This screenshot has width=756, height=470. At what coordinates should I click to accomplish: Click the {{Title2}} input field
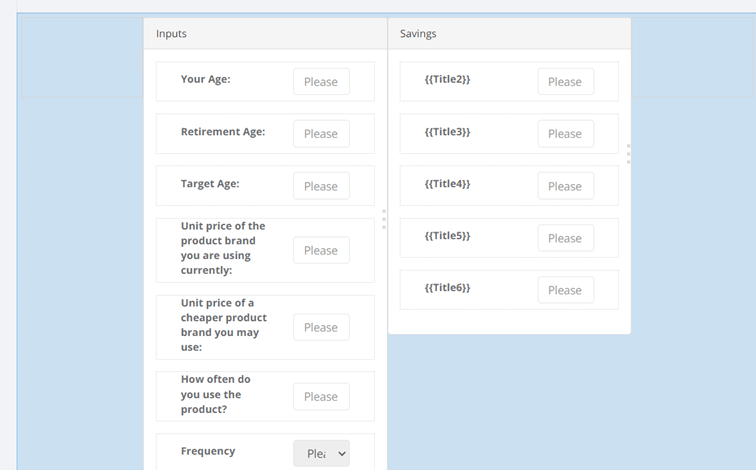[x=565, y=82]
